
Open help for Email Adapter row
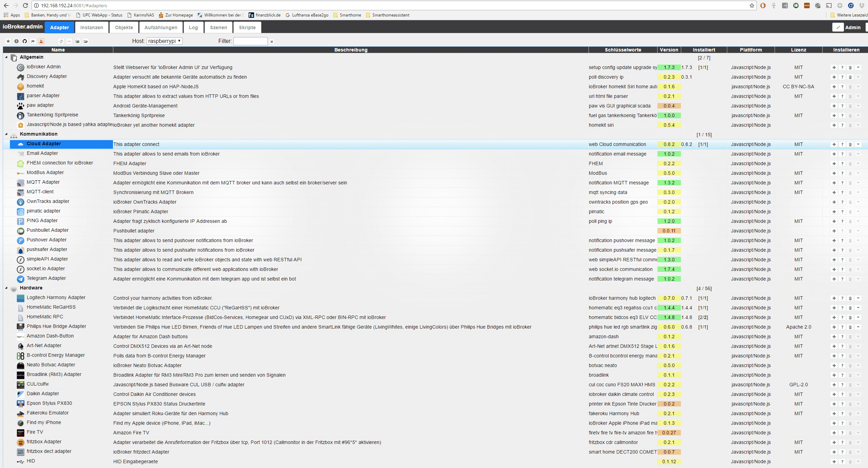(842, 154)
